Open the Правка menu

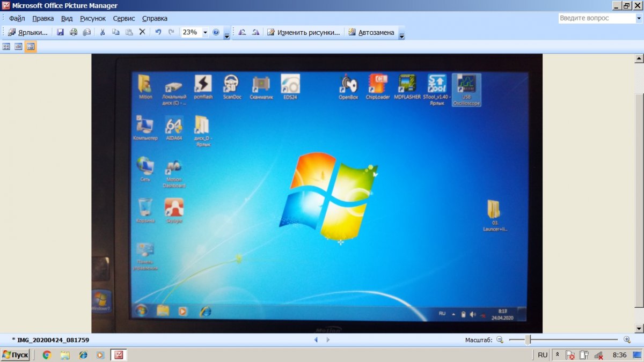43,18
